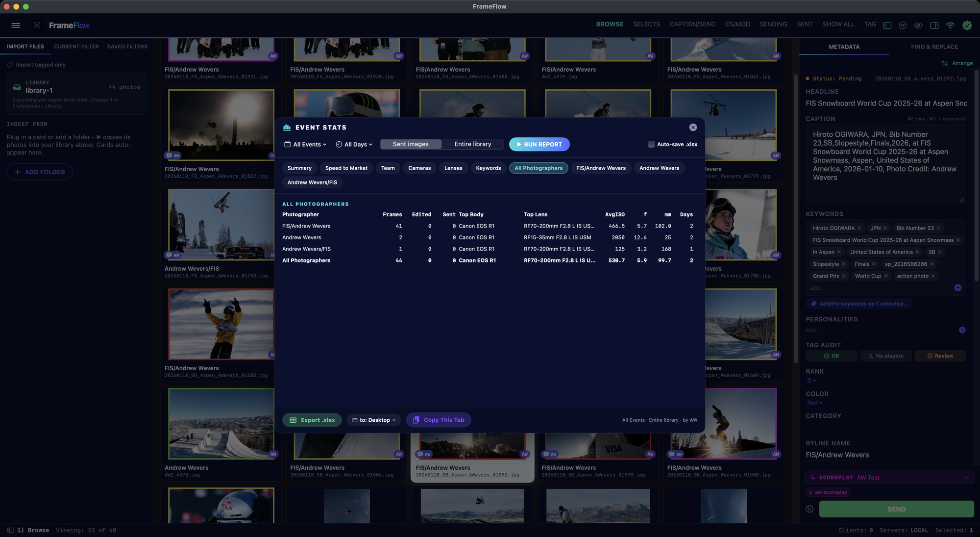Toggle Import tagged only option
The image size is (980, 537).
36,65
